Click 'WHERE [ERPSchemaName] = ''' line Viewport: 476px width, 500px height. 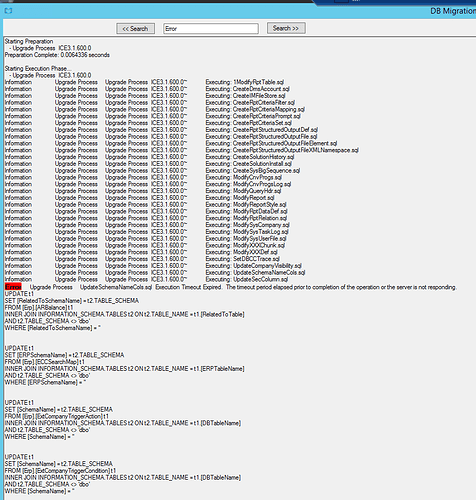click(45, 382)
